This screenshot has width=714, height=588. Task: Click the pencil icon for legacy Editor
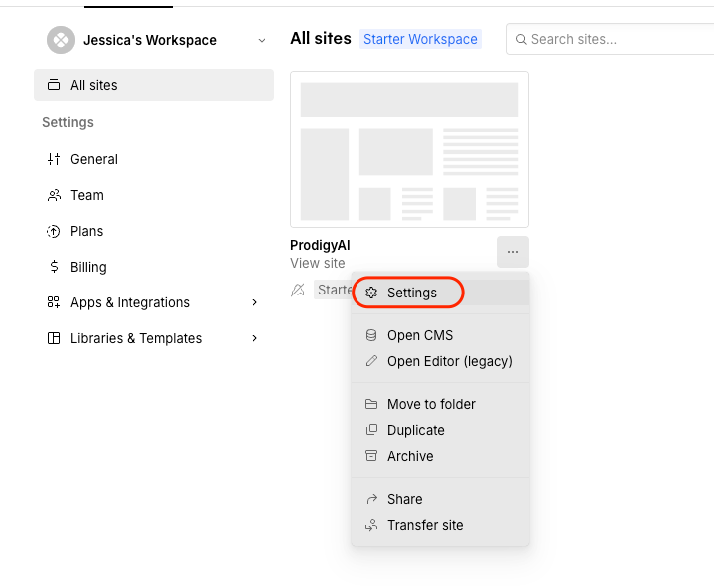[371, 361]
